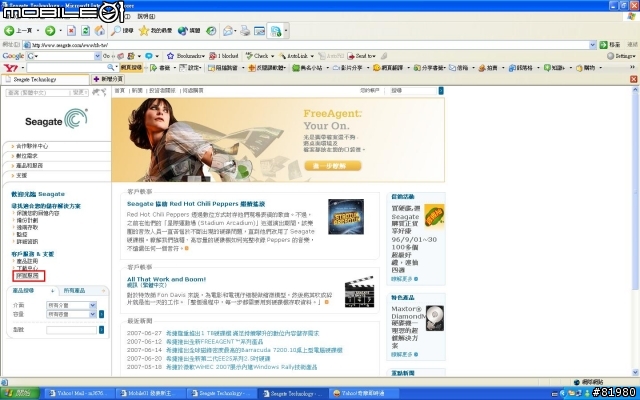Click the Stadium Arcadium album thumbnail
Screen dimensions: 640x400
tap(346, 217)
